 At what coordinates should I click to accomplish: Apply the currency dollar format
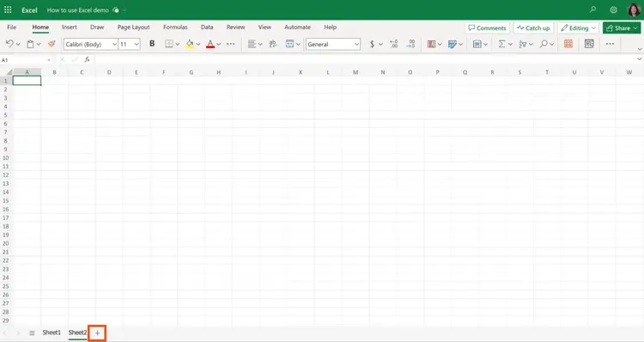[x=372, y=44]
